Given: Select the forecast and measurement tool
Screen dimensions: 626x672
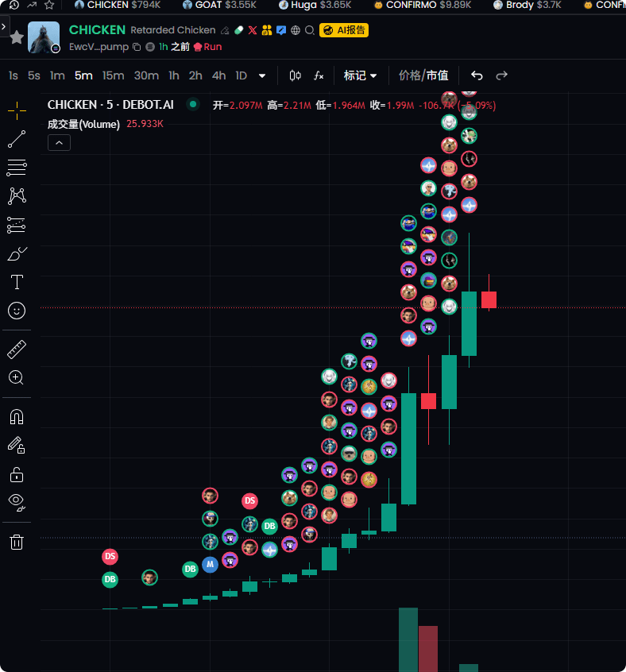Looking at the screenshot, I should click(x=17, y=225).
